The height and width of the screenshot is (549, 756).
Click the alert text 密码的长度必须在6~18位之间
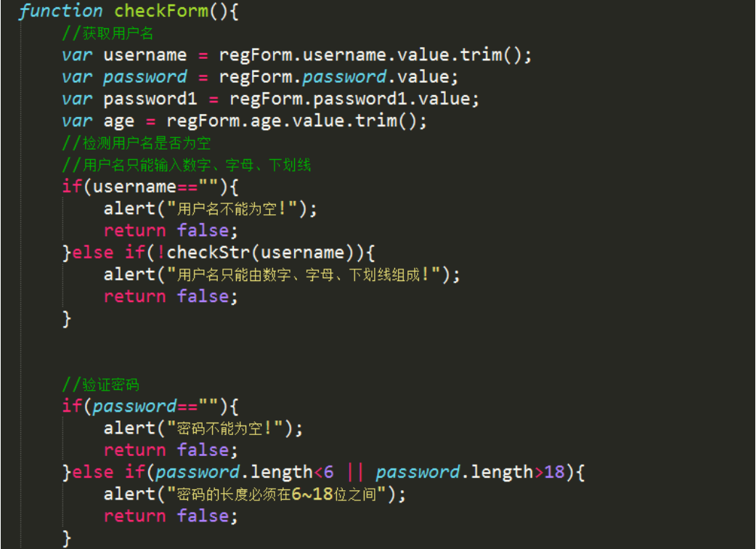click(x=277, y=494)
